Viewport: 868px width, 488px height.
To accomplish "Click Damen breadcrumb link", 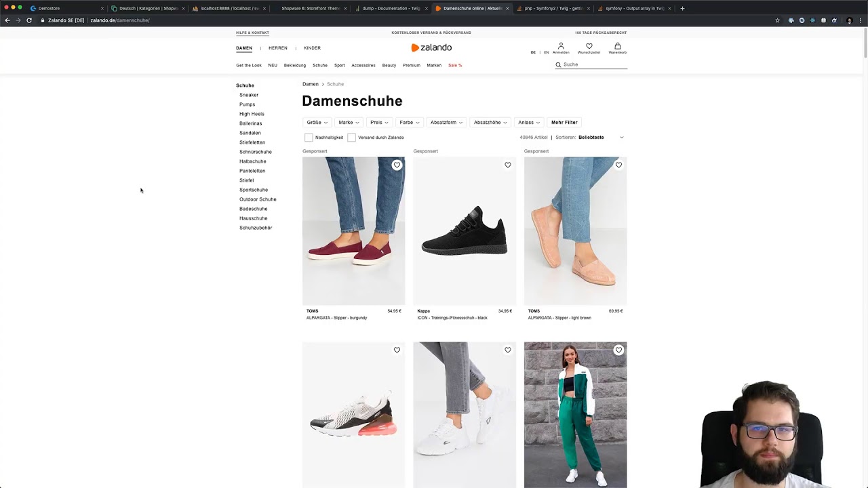I will [311, 84].
